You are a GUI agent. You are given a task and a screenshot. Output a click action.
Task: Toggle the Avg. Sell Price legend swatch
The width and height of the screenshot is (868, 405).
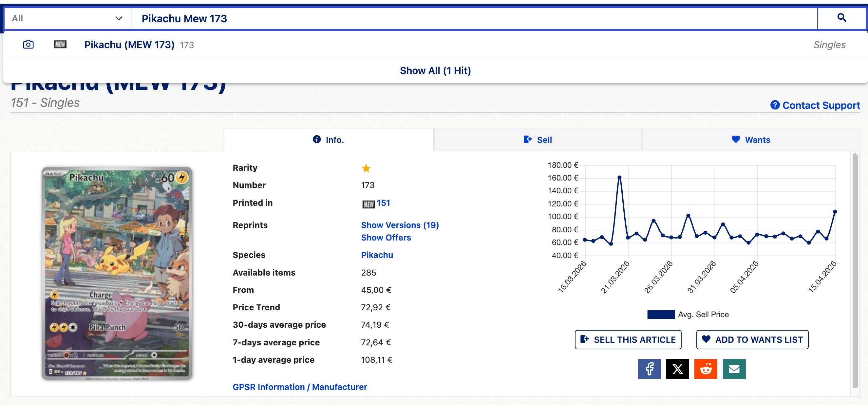[x=660, y=314]
